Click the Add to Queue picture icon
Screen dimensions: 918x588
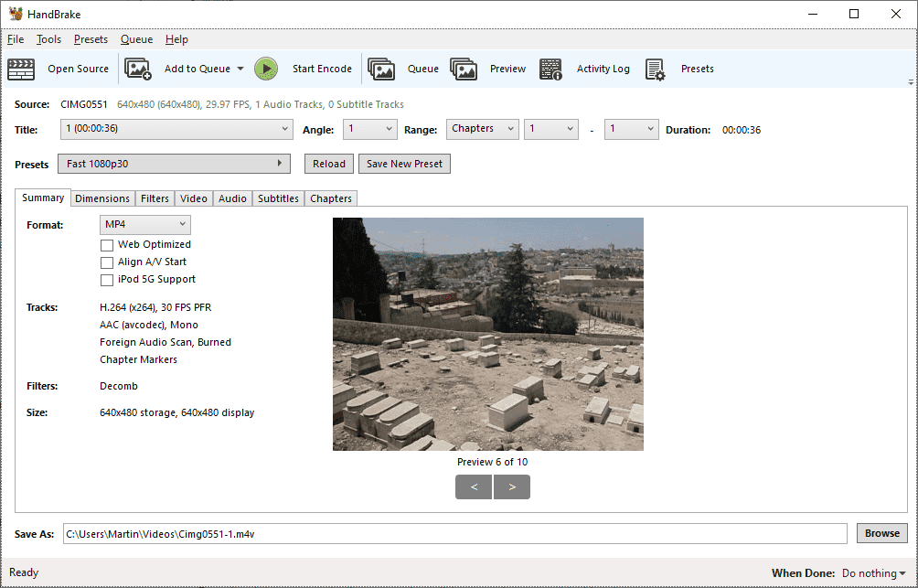138,69
